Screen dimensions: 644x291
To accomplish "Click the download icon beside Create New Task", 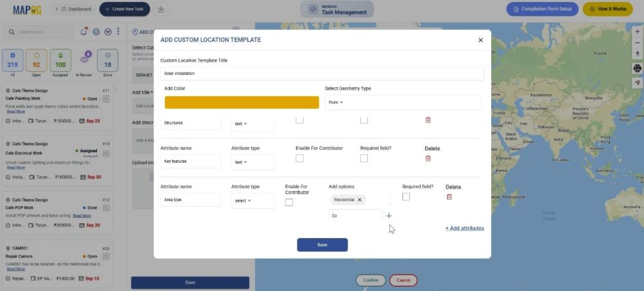I will (160, 9).
